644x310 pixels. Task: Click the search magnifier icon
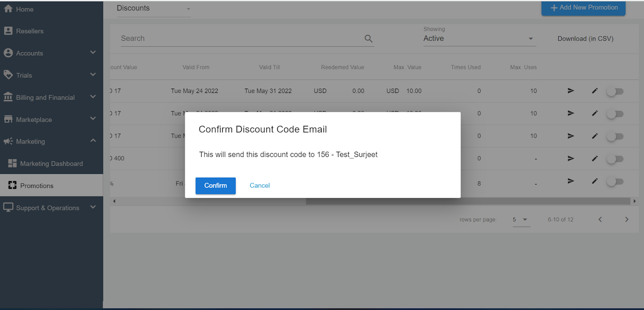(368, 39)
